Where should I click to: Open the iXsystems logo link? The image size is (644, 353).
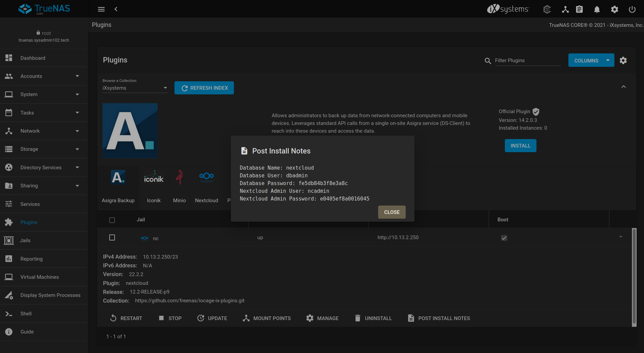click(x=508, y=9)
